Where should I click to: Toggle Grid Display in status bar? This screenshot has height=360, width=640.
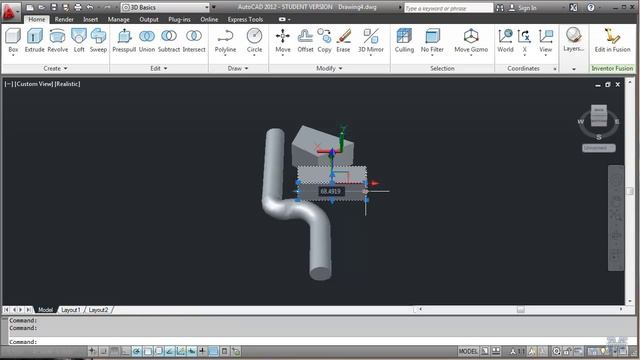pyautogui.click(x=115, y=351)
